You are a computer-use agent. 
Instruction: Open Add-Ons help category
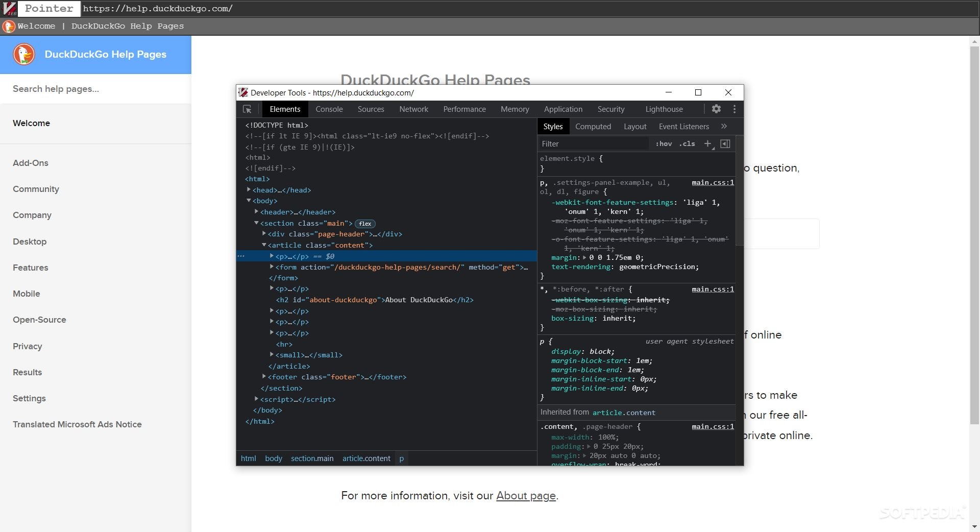tap(31, 163)
